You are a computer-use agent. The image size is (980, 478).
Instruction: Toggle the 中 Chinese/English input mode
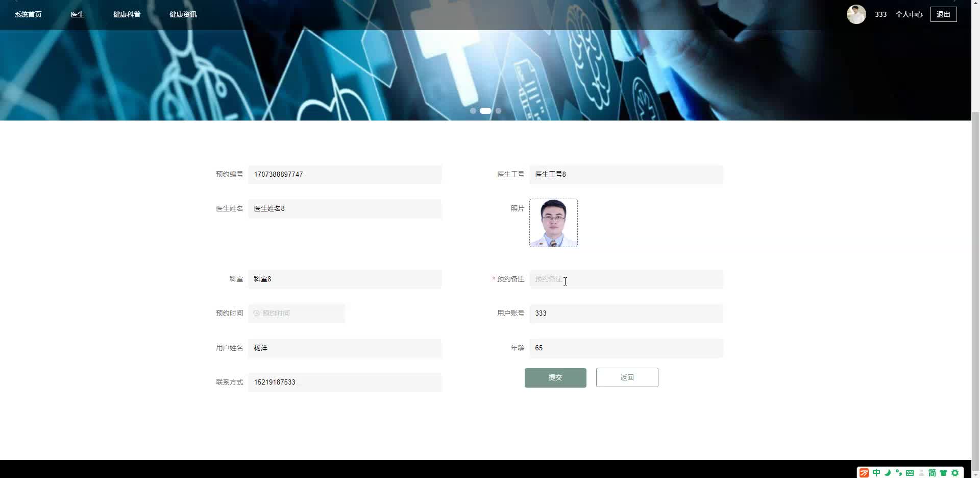tap(876, 473)
